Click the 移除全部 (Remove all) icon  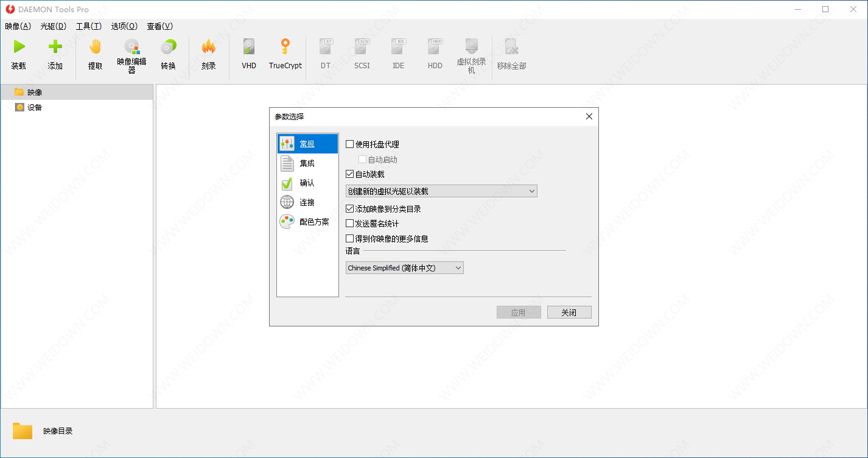511,47
